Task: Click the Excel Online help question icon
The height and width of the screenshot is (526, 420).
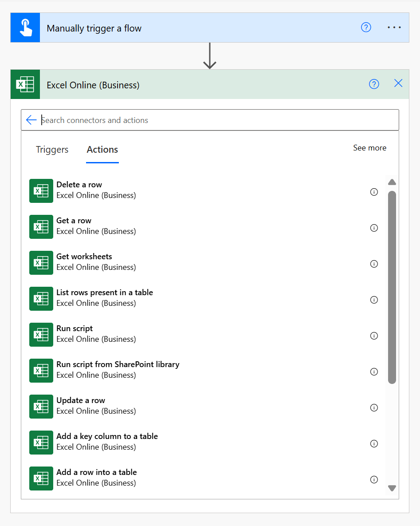Action: 374,84
